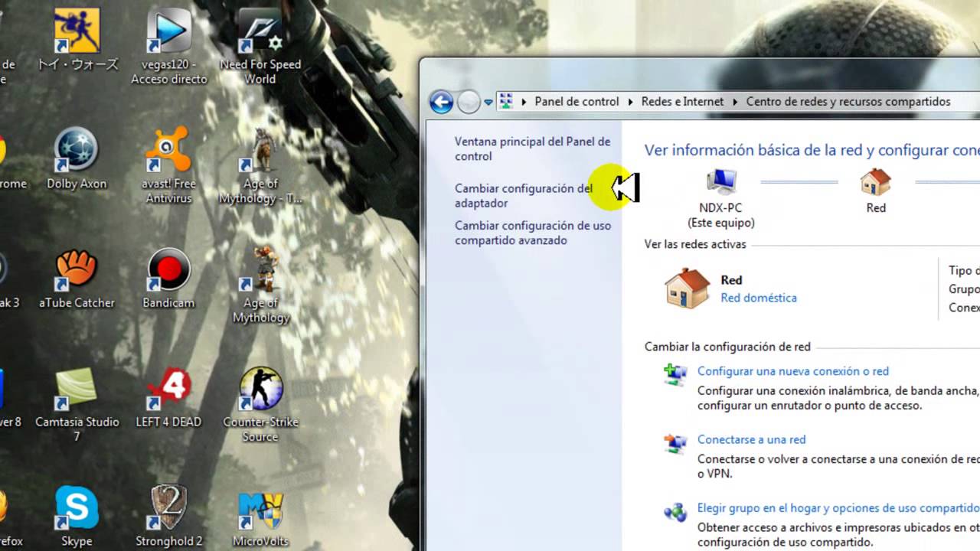980x551 pixels.
Task: Click the "Ver las redes activas" heading
Action: pyautogui.click(x=695, y=244)
